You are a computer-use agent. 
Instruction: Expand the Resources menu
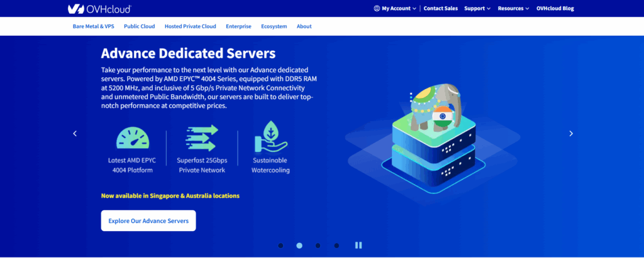513,8
